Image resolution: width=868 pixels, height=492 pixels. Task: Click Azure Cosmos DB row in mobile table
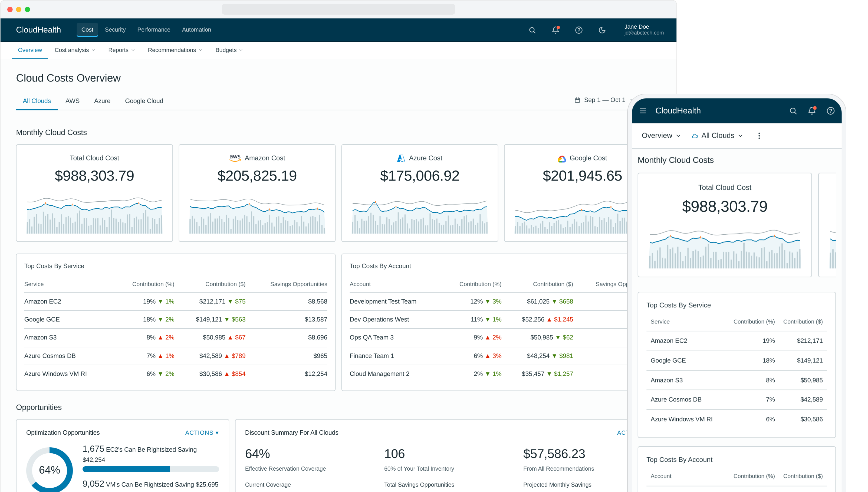736,399
